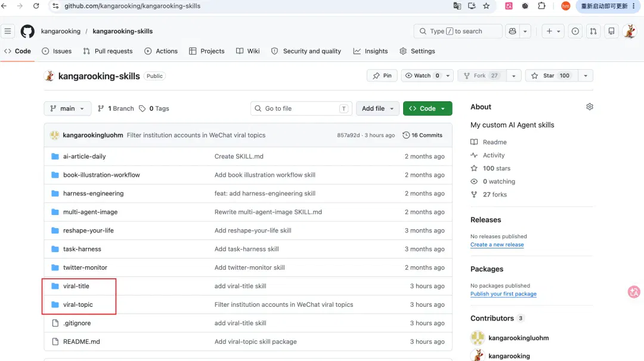Switch to the Wiki tab
The width and height of the screenshot is (644, 361).
pyautogui.click(x=247, y=51)
